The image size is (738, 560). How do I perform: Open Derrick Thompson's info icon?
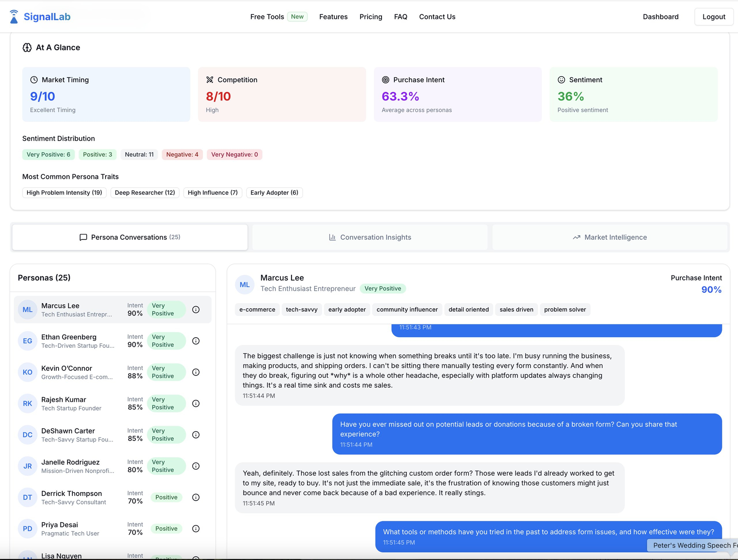point(196,497)
